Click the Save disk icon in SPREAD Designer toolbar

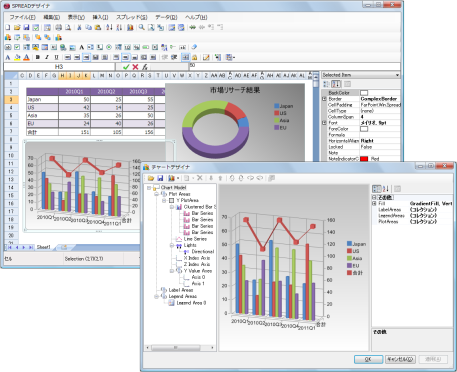point(26,27)
